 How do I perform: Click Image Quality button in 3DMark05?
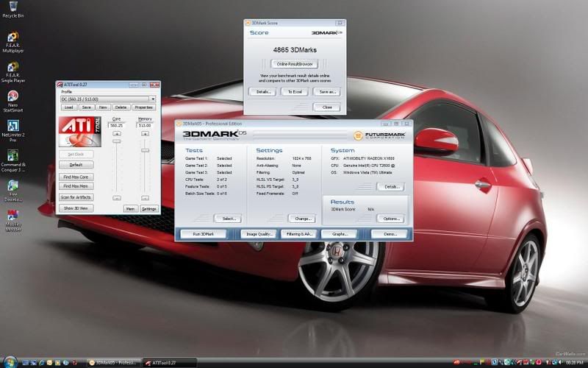(259, 234)
